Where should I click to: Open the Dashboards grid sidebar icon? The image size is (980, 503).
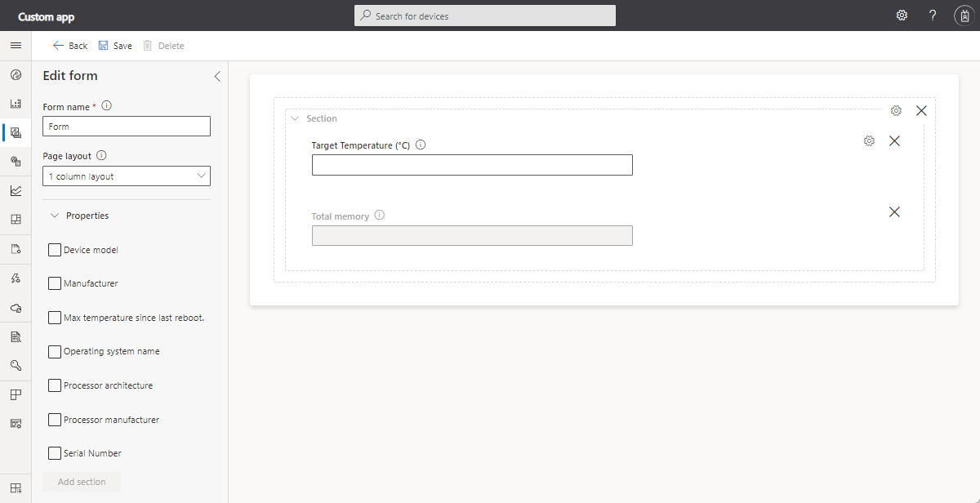16,220
